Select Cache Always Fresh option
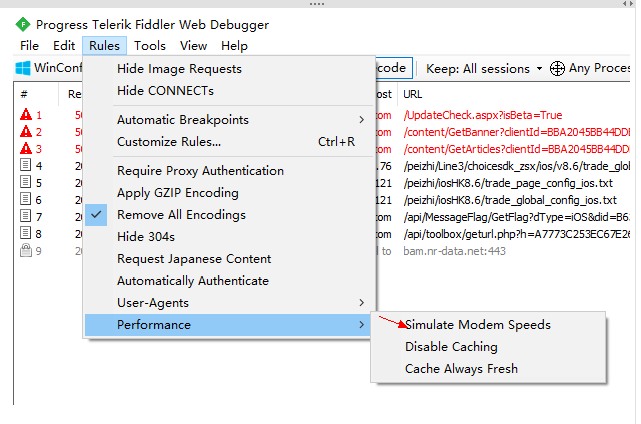The image size is (641, 424). tap(488, 369)
